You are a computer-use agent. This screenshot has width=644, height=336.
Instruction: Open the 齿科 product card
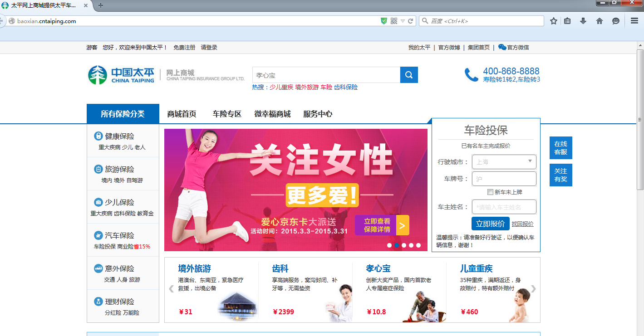point(305,290)
